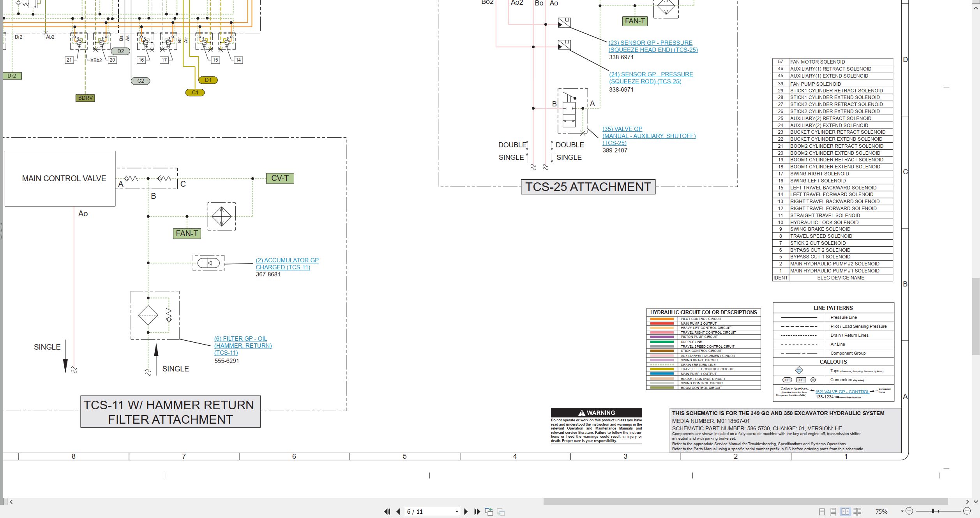
Task: Click the previous view navigation icon
Action: click(489, 511)
